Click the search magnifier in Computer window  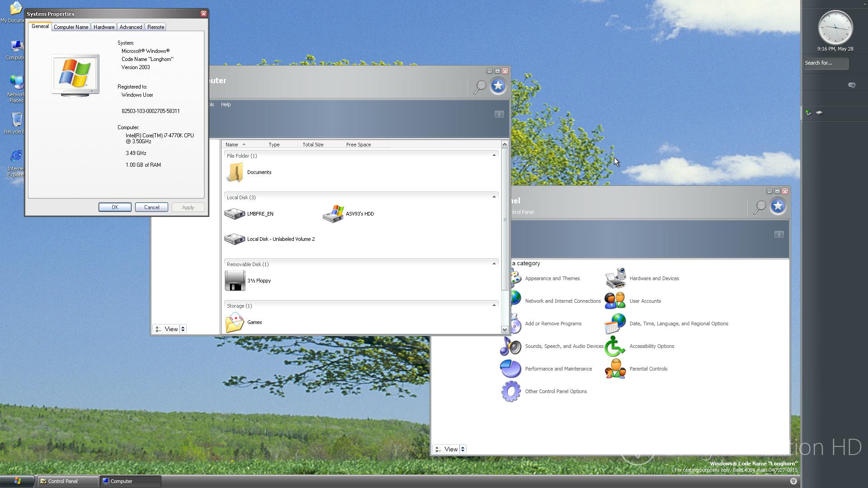480,87
